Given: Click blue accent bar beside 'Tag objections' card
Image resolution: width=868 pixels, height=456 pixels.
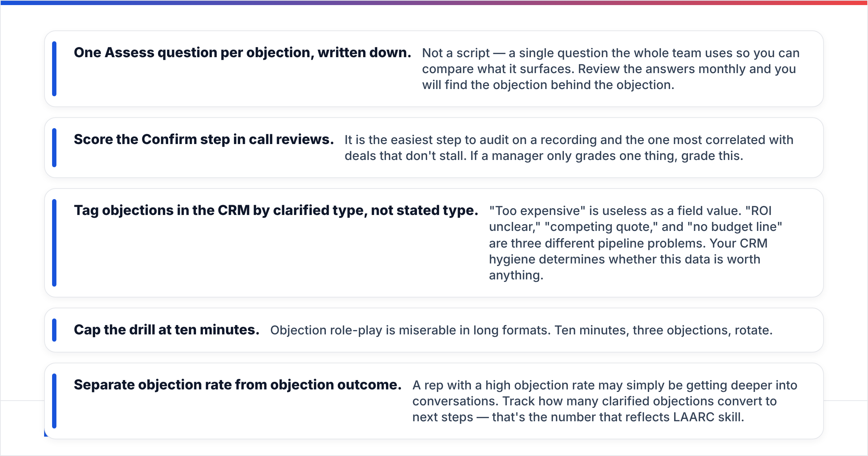Looking at the screenshot, I should pyautogui.click(x=54, y=243).
